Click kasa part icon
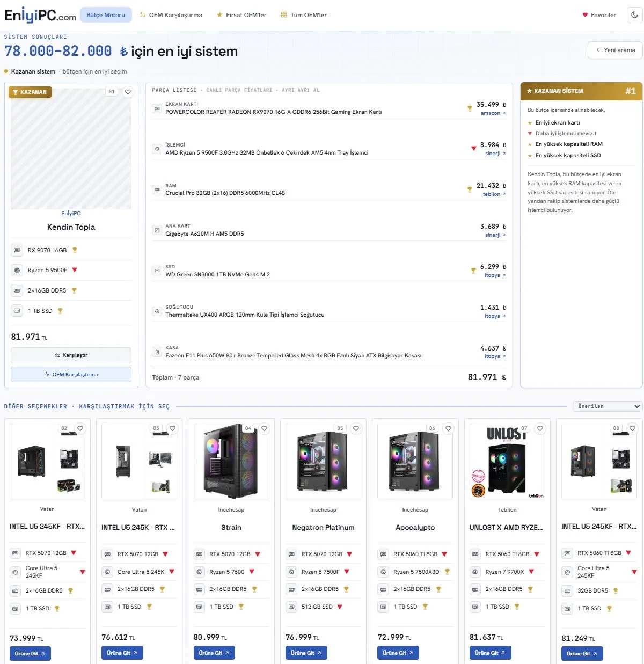644x664 pixels. [x=157, y=352]
